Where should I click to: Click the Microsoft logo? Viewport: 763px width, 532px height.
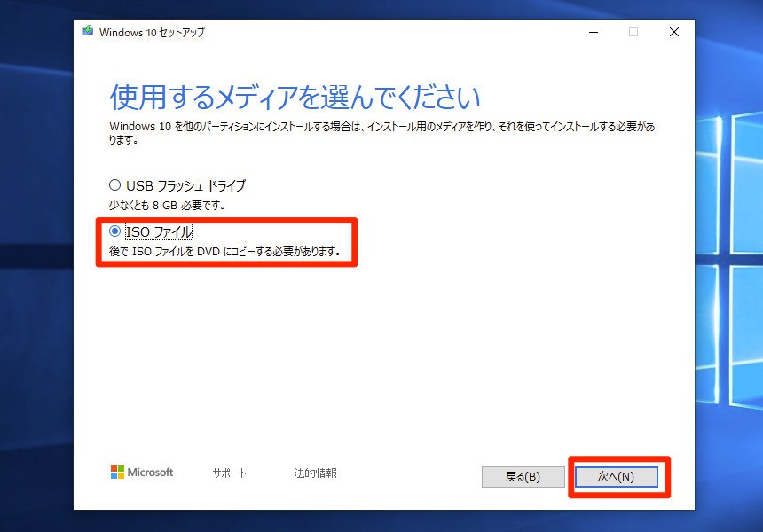(x=142, y=473)
